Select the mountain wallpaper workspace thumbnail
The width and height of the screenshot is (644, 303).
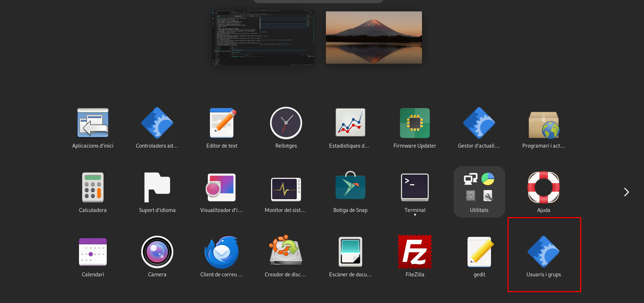[x=374, y=37]
